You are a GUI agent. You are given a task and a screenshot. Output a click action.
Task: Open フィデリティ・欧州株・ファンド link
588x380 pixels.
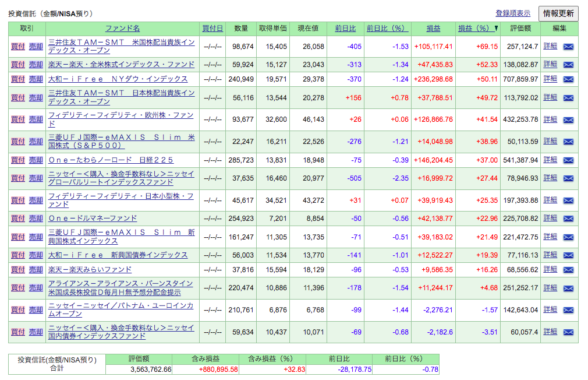(121, 119)
